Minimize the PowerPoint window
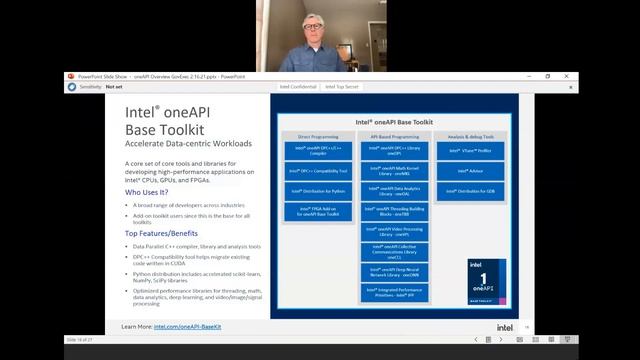The height and width of the screenshot is (360, 640). pyautogui.click(x=529, y=76)
